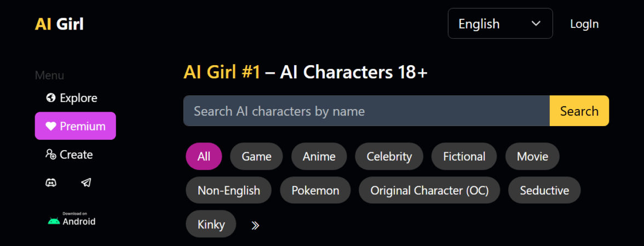Expand the English language dropdown
The image size is (644, 246).
(500, 24)
